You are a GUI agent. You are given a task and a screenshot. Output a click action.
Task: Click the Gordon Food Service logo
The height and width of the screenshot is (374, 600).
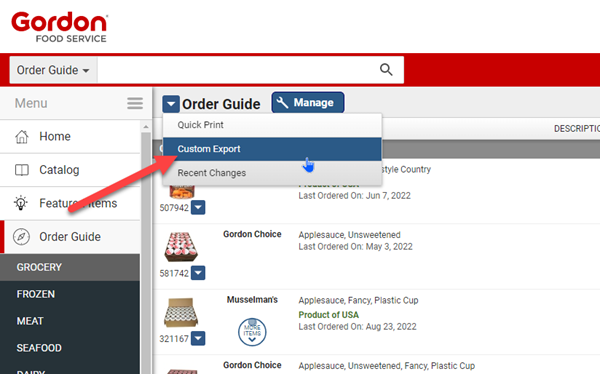59,27
